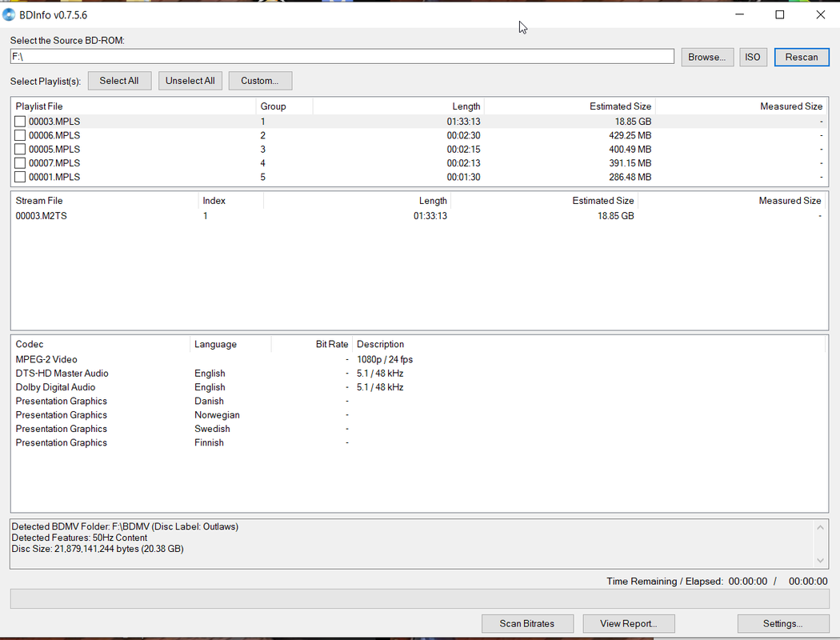Click the BDInfo app icon in title bar
Image resolution: width=840 pixels, height=640 pixels.
coord(9,15)
